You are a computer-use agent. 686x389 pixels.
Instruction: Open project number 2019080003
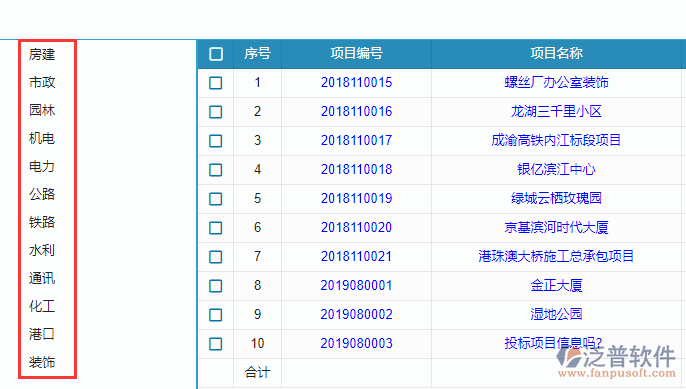357,343
